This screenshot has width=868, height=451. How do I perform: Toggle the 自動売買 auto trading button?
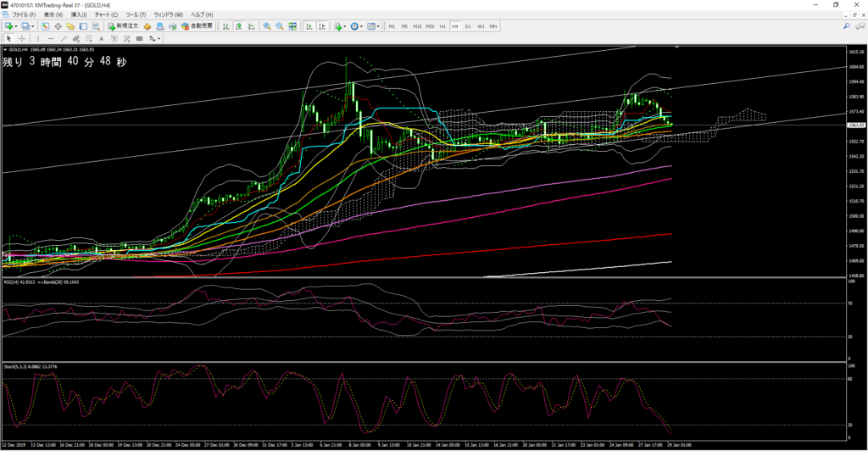point(197,26)
